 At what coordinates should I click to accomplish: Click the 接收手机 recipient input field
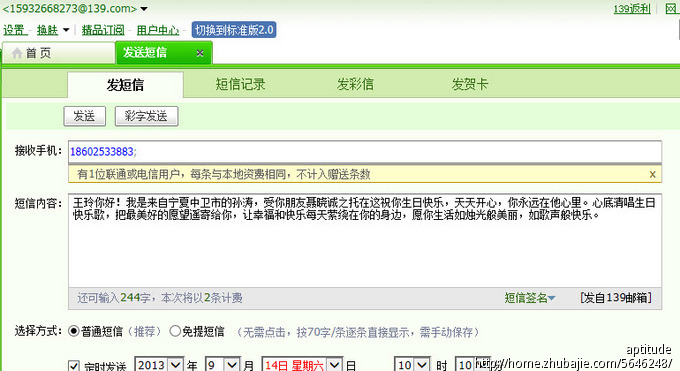[x=365, y=151]
